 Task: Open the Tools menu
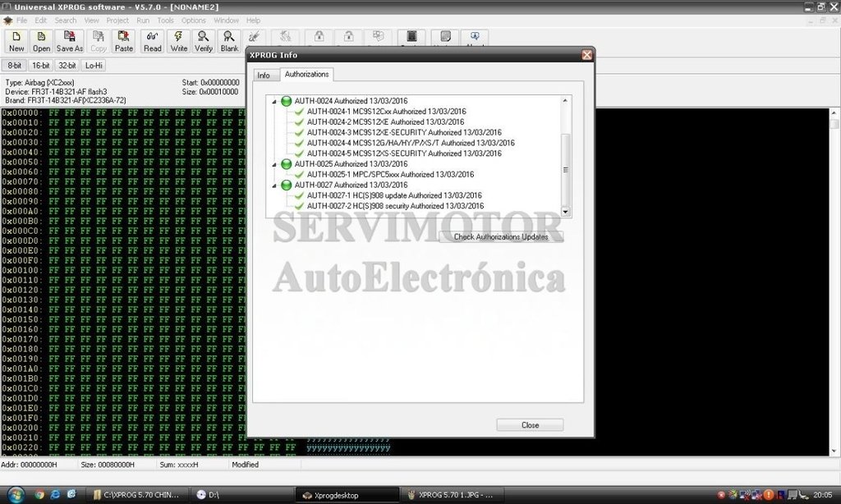click(x=165, y=20)
